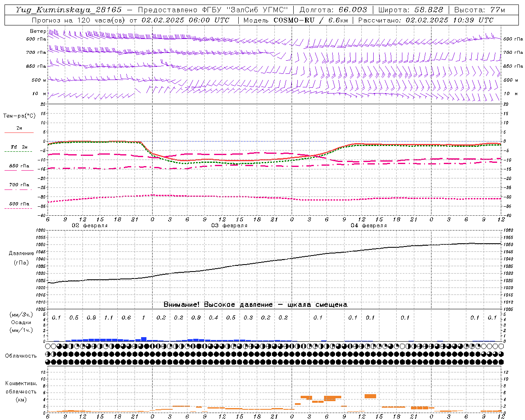Viewport: 525px width, 420px height.
Task: Select the model name "COSMO-RU / 6.6км"
Action: (x=310, y=20)
